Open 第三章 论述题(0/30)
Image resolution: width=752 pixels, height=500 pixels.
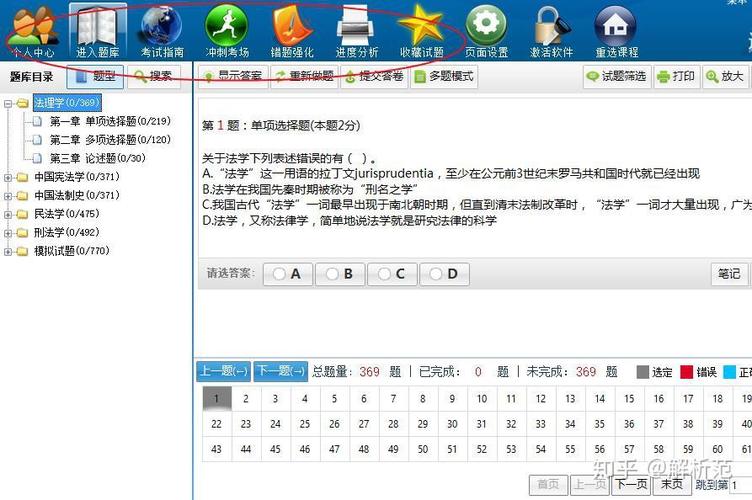click(98, 158)
